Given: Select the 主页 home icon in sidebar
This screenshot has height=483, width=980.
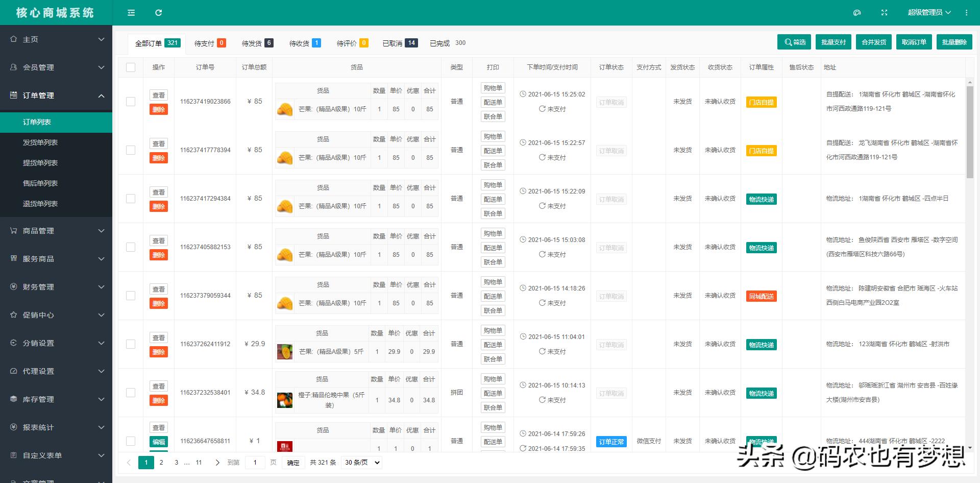Looking at the screenshot, I should [x=14, y=39].
